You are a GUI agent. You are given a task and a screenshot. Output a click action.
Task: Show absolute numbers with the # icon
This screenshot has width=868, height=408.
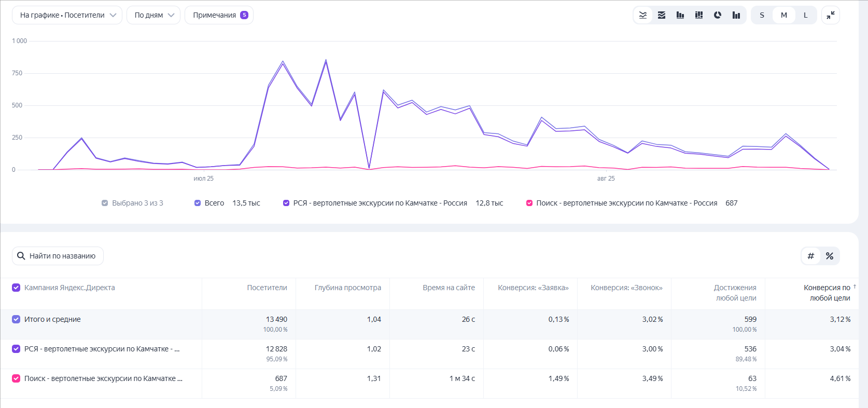[x=811, y=256]
